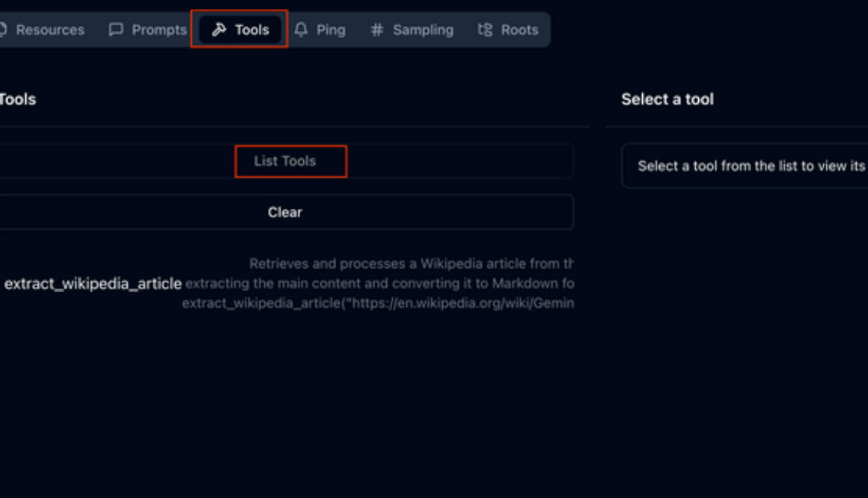
Task: Click the partially visible Resources tab icon
Action: tap(3, 30)
